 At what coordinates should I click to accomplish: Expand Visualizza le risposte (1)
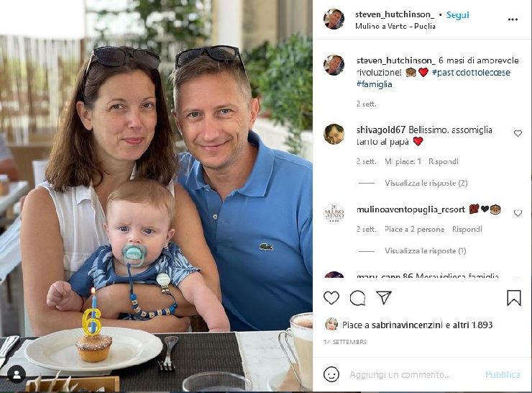(x=425, y=251)
